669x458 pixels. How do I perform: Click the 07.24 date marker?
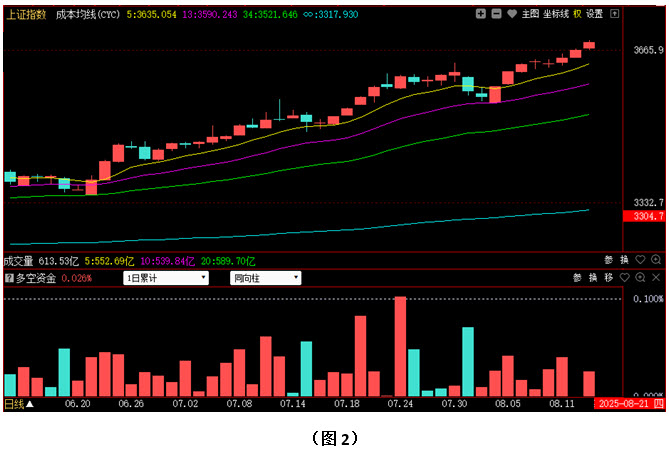tap(400, 403)
